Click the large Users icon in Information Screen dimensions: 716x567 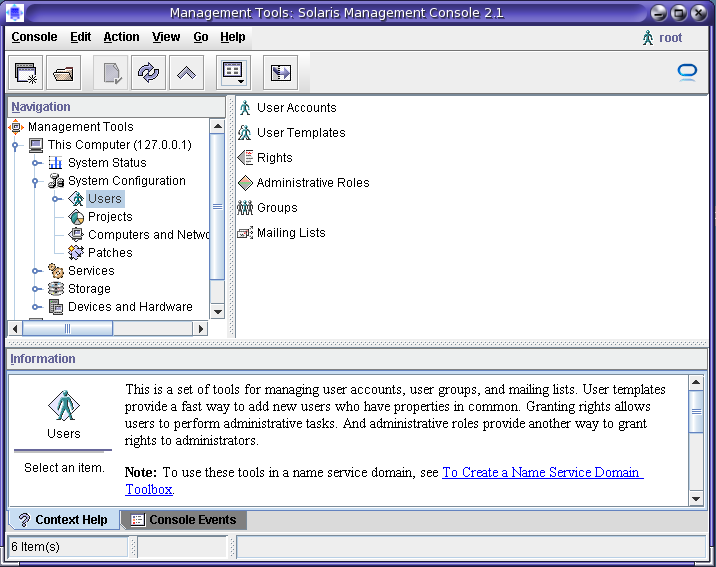64,405
